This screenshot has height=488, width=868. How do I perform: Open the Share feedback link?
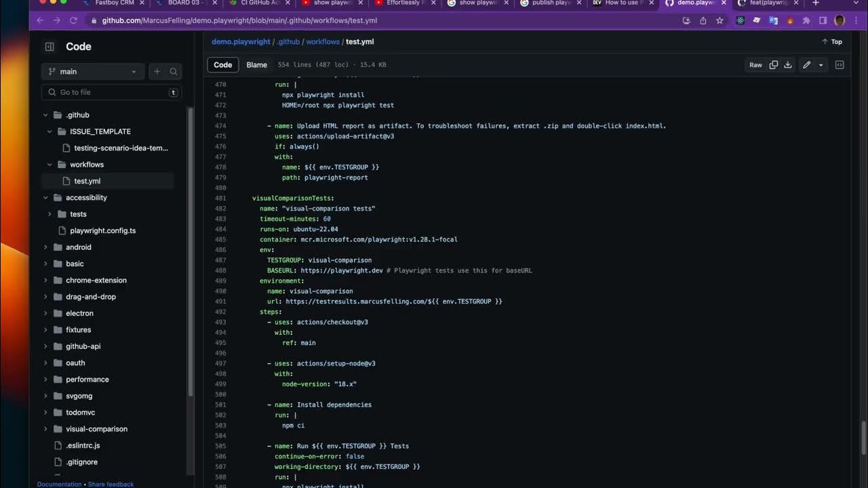click(111, 484)
